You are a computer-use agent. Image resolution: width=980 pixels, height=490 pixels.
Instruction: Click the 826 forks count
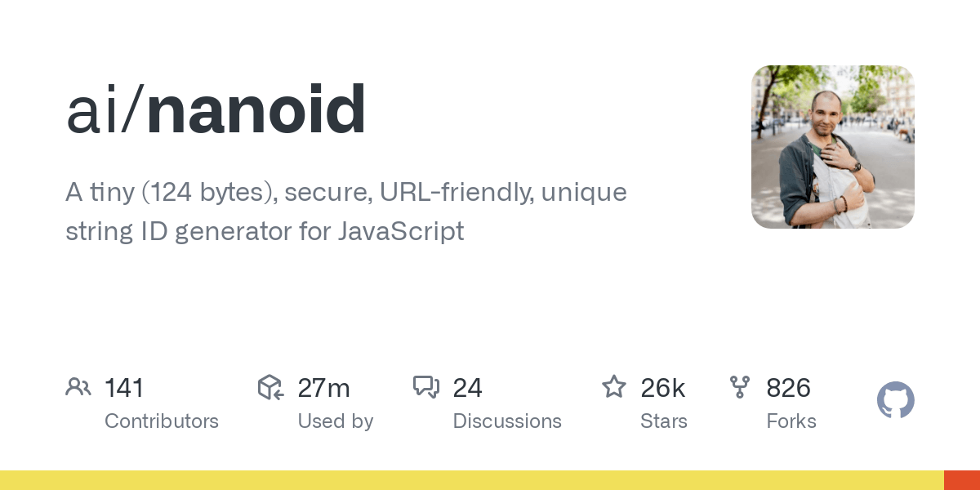pyautogui.click(x=788, y=388)
